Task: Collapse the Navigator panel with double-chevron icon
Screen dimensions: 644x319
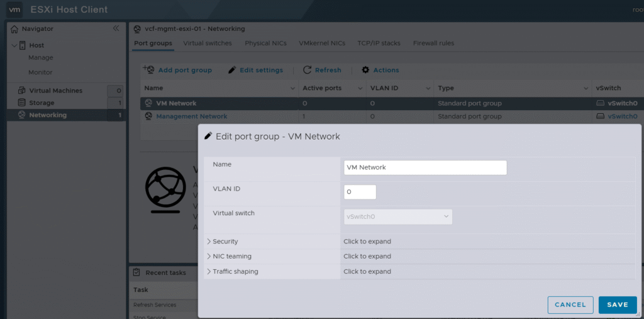Action: (116, 29)
